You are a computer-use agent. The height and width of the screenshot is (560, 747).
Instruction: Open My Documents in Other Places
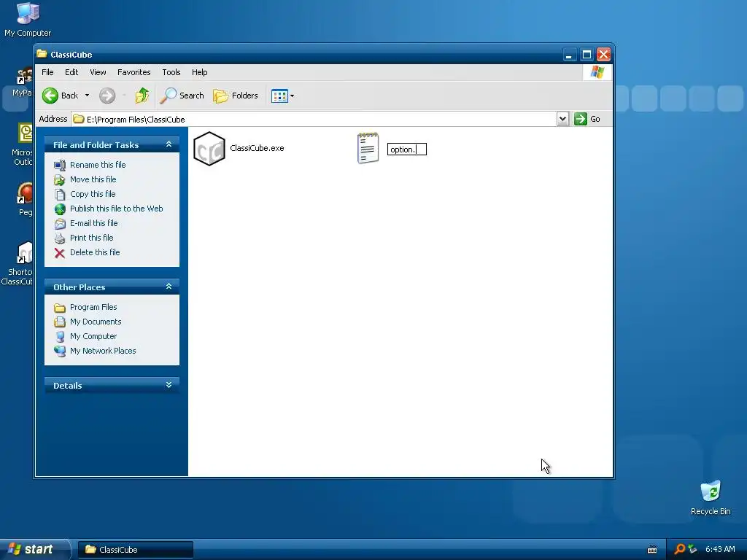(x=96, y=322)
